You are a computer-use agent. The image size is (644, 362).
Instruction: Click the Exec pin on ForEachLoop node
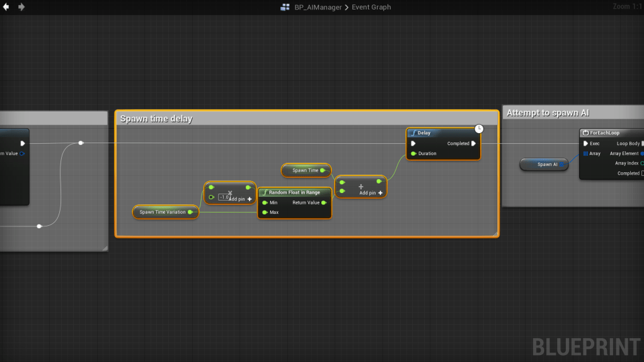585,144
